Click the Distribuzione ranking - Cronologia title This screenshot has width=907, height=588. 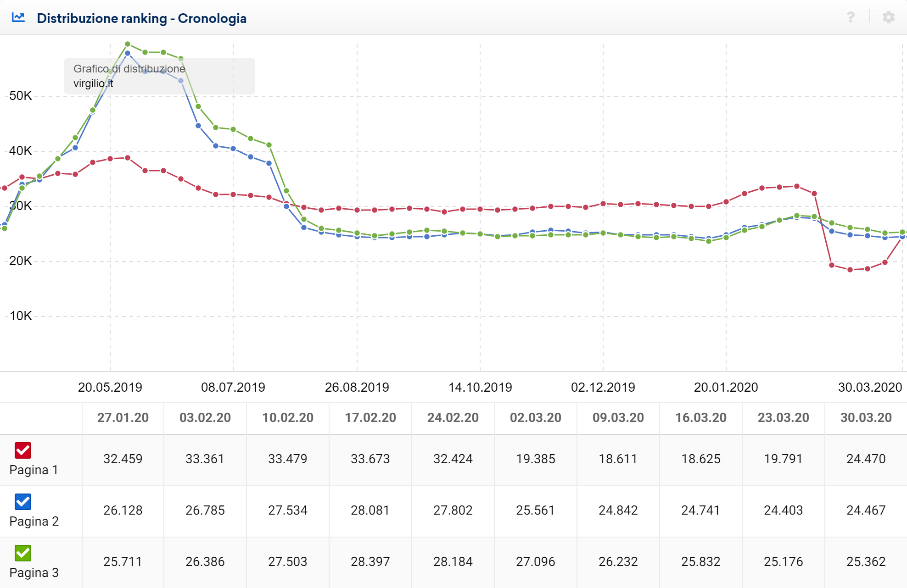point(142,18)
